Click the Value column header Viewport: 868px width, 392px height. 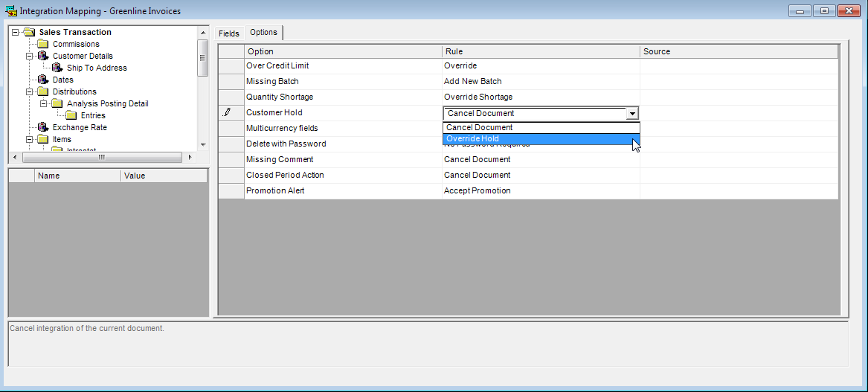coord(164,176)
